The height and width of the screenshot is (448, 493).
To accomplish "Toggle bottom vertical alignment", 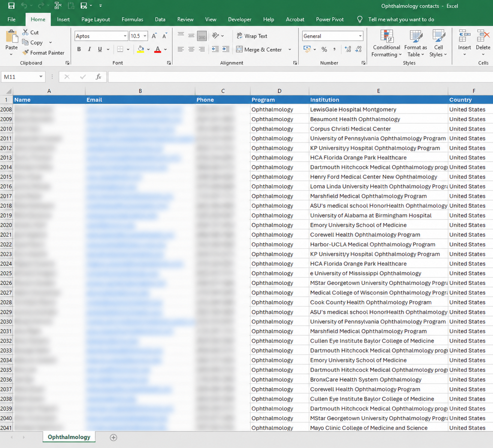I will [202, 36].
